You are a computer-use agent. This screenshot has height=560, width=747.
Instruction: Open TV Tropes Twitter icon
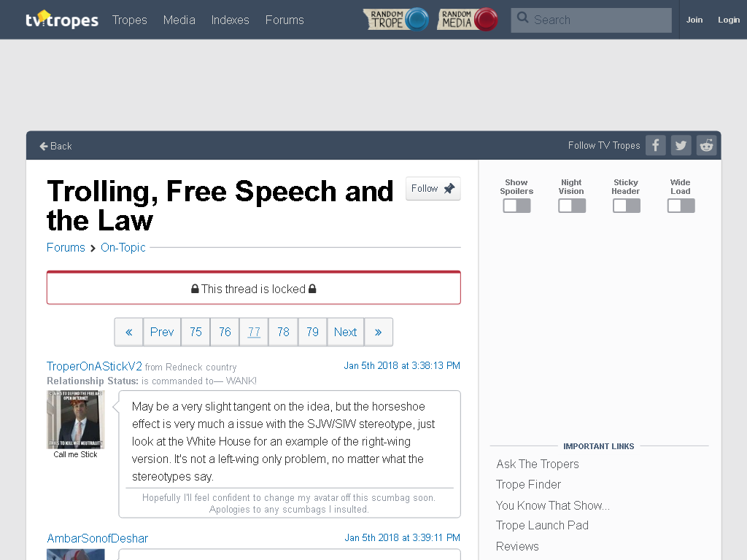point(681,145)
